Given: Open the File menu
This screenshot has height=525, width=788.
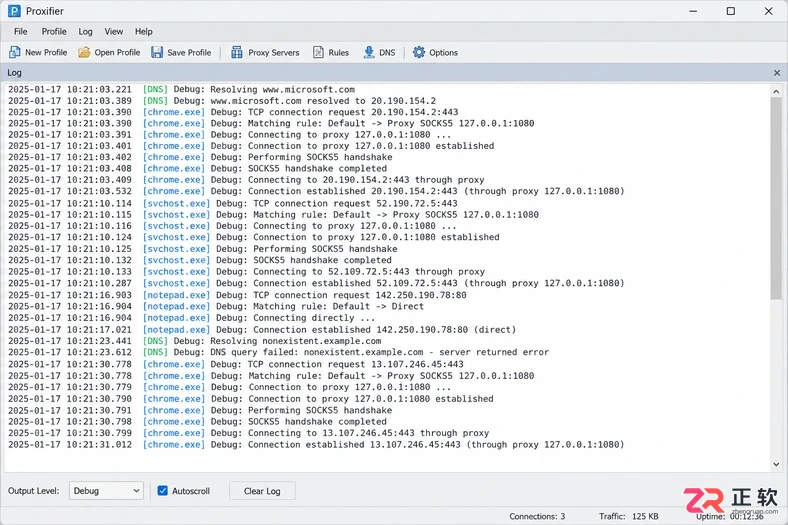Looking at the screenshot, I should (x=21, y=32).
